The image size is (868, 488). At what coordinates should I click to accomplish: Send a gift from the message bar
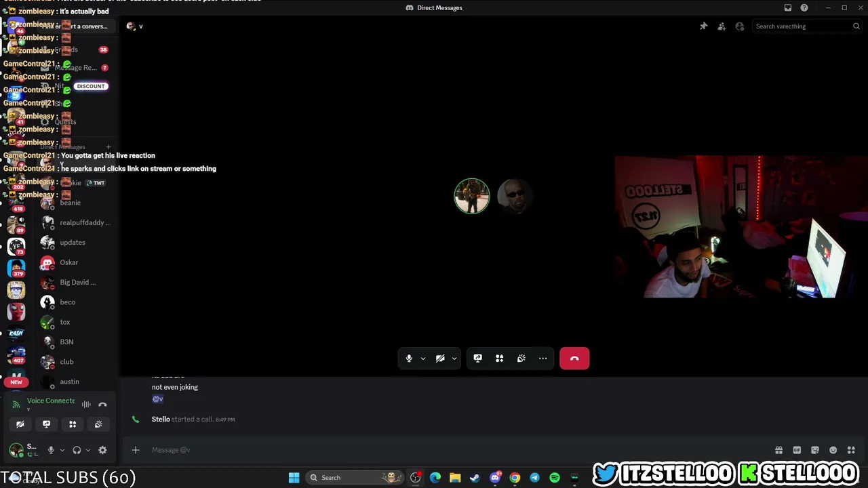pyautogui.click(x=778, y=450)
